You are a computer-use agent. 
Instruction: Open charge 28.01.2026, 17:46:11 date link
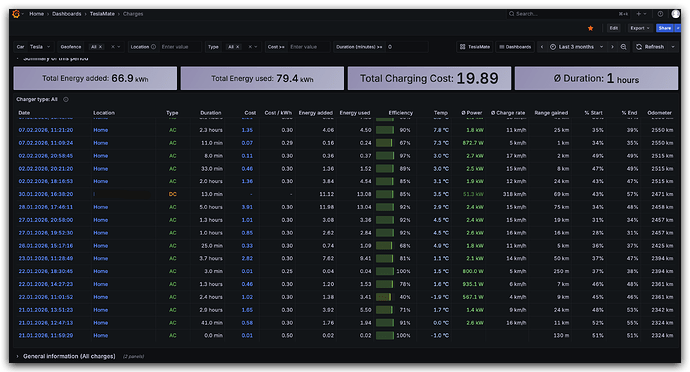point(46,207)
